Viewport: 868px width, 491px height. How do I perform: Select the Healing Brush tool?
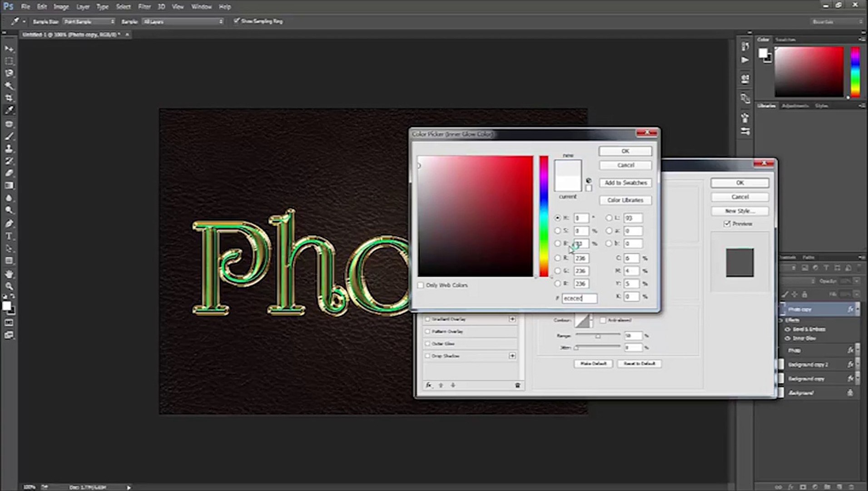(x=9, y=124)
